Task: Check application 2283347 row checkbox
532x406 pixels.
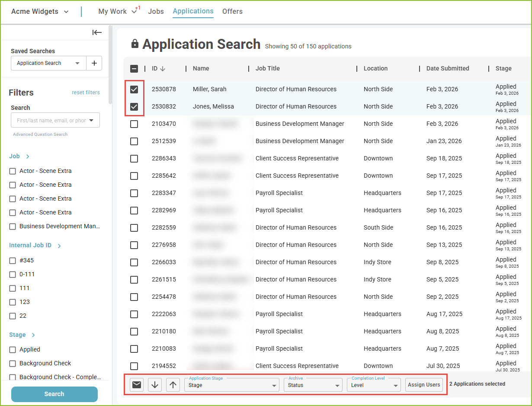Action: click(134, 193)
